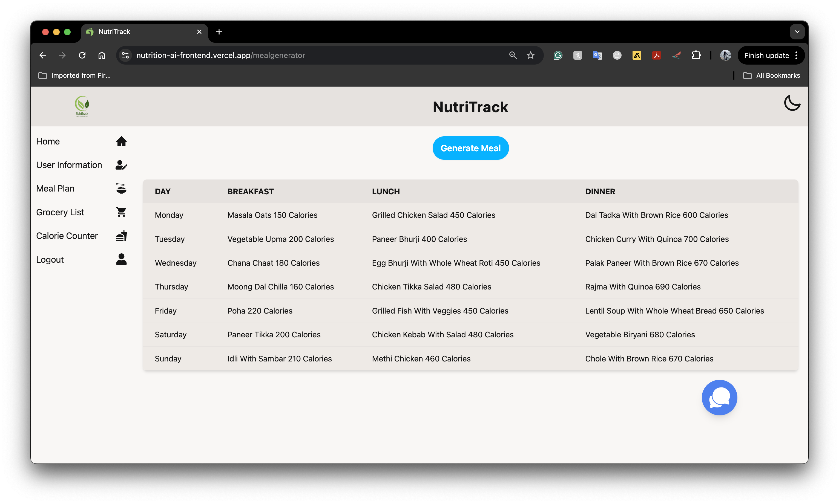This screenshot has width=839, height=504.
Task: Click the URL address bar field
Action: (306, 55)
